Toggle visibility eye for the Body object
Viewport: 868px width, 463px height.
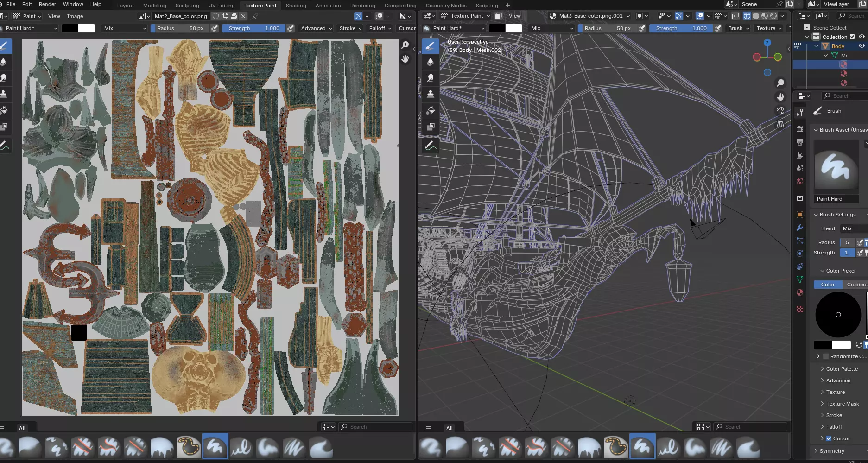pyautogui.click(x=862, y=46)
